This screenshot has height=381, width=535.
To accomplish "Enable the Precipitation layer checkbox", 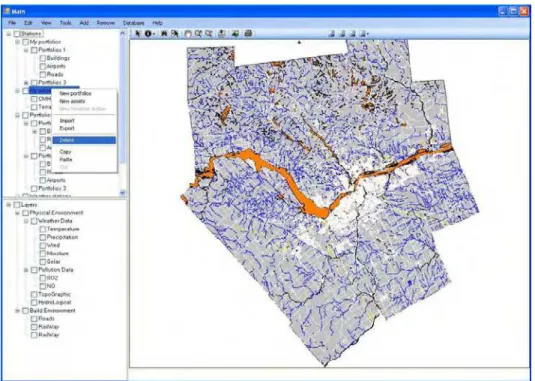I will (43, 237).
